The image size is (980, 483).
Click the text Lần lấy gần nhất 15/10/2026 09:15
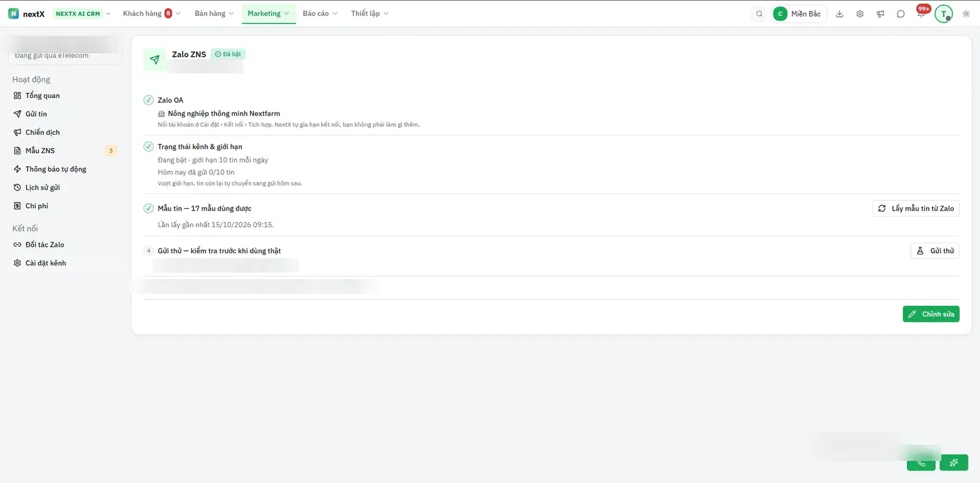(x=216, y=225)
